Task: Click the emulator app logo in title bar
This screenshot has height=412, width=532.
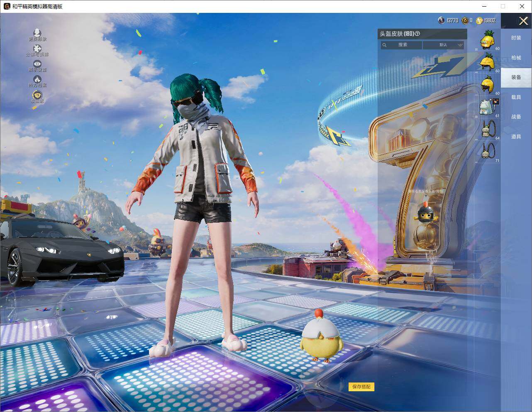Action: click(x=7, y=6)
